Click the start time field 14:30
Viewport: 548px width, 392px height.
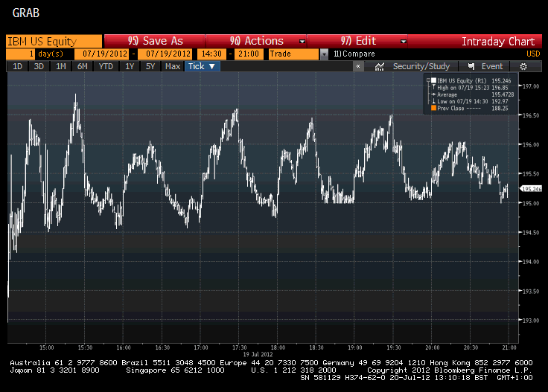coord(211,54)
